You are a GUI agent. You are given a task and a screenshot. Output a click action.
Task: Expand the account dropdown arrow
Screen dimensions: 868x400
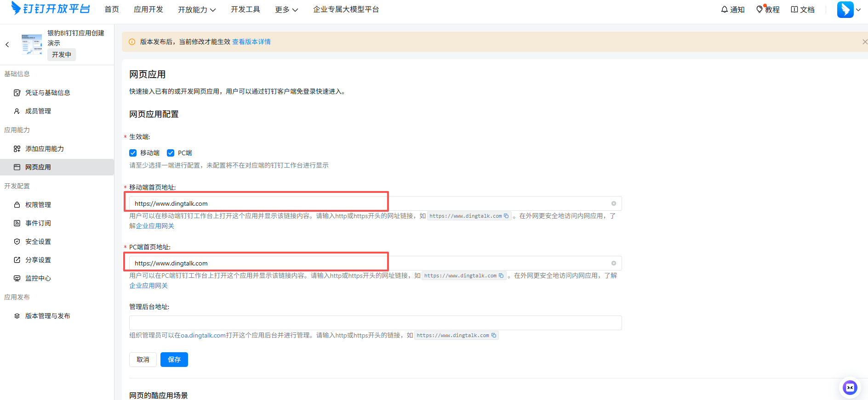(858, 10)
